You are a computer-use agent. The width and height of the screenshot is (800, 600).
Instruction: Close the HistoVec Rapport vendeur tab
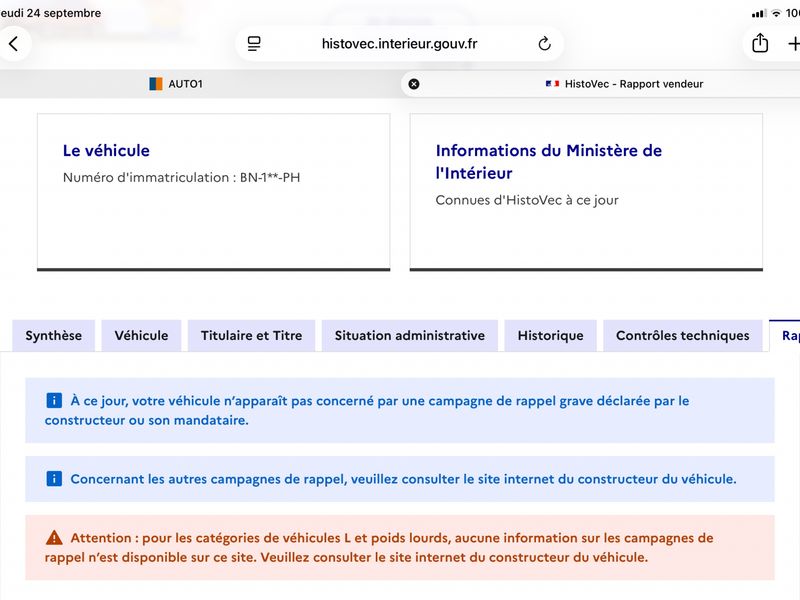[x=414, y=84]
